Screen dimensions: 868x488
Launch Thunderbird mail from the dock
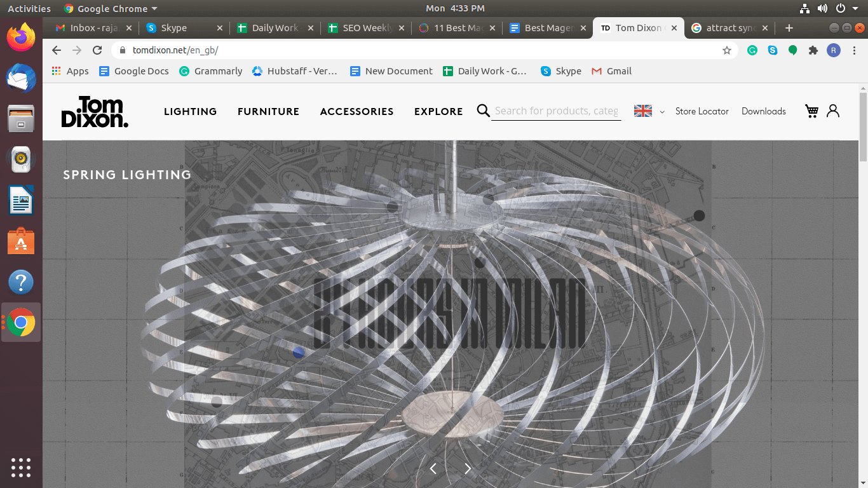point(21,78)
